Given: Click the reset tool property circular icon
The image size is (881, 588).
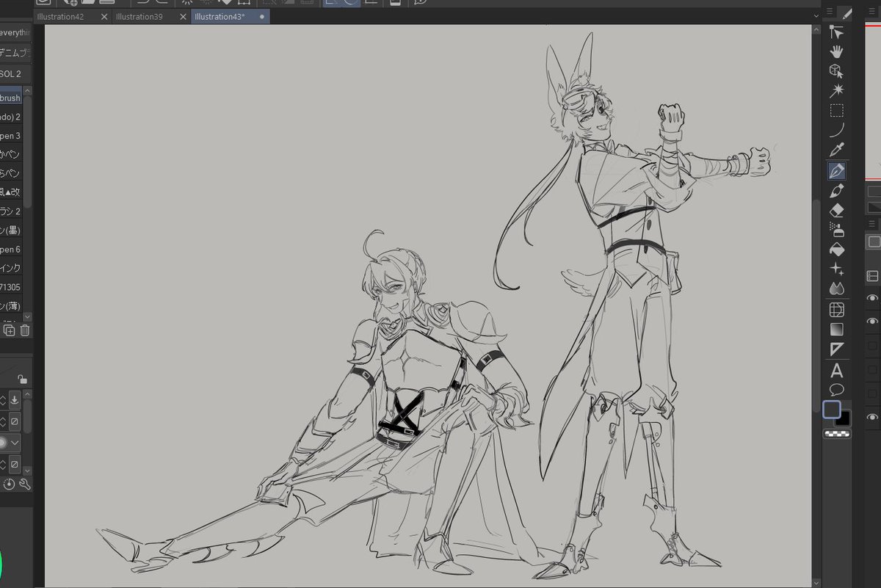Looking at the screenshot, I should [9, 484].
